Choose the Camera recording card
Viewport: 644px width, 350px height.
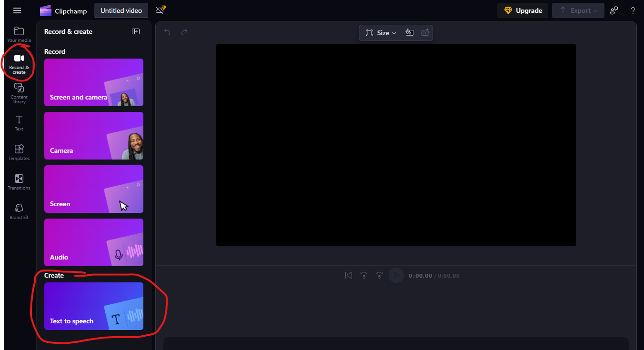pos(94,136)
